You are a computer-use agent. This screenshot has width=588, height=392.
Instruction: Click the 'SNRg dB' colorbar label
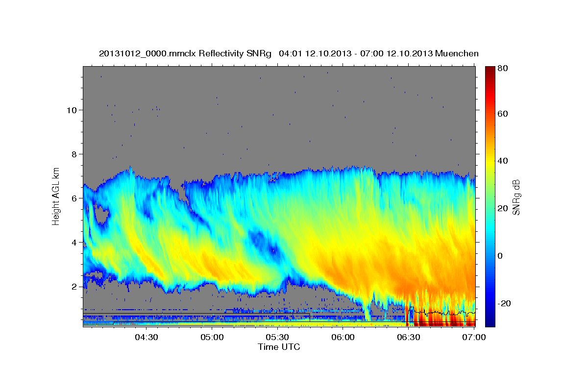516,198
